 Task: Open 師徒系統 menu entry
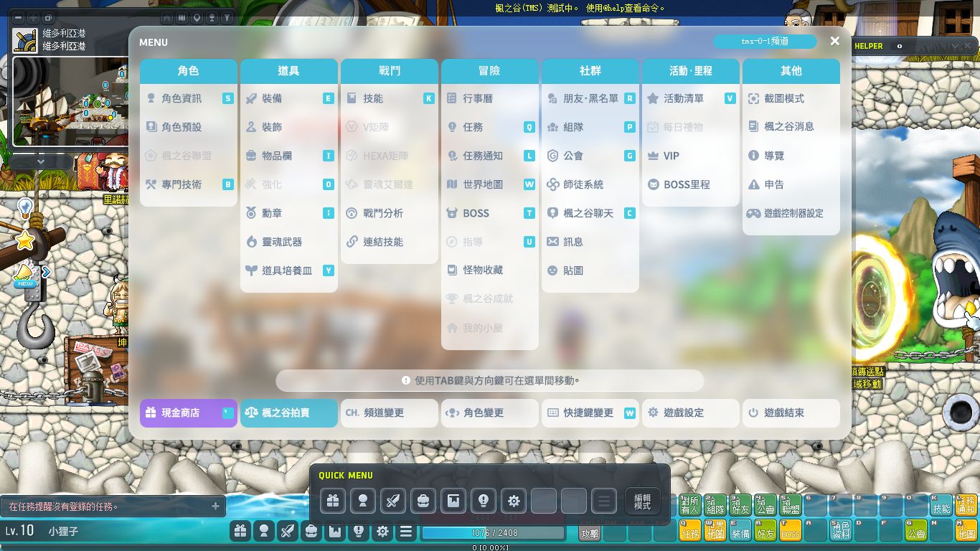click(x=590, y=184)
